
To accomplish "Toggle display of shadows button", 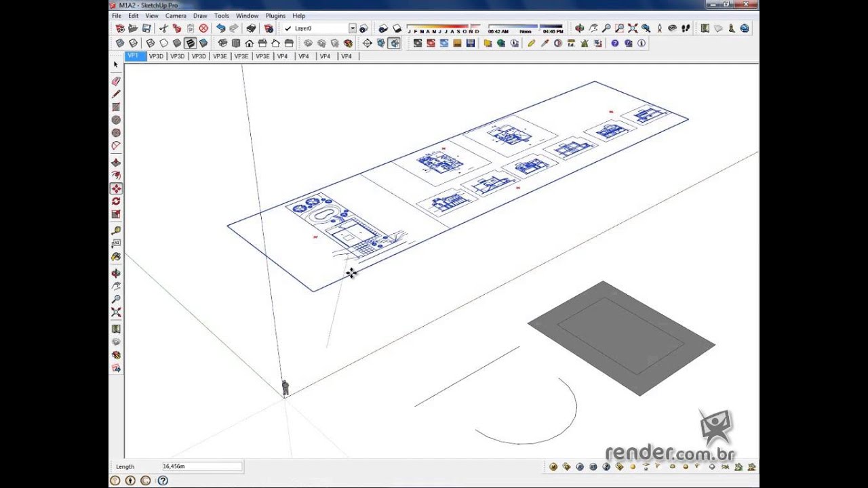I will pyautogui.click(x=383, y=28).
